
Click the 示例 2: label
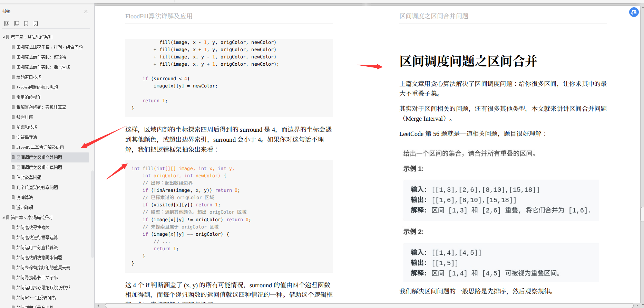click(x=413, y=232)
